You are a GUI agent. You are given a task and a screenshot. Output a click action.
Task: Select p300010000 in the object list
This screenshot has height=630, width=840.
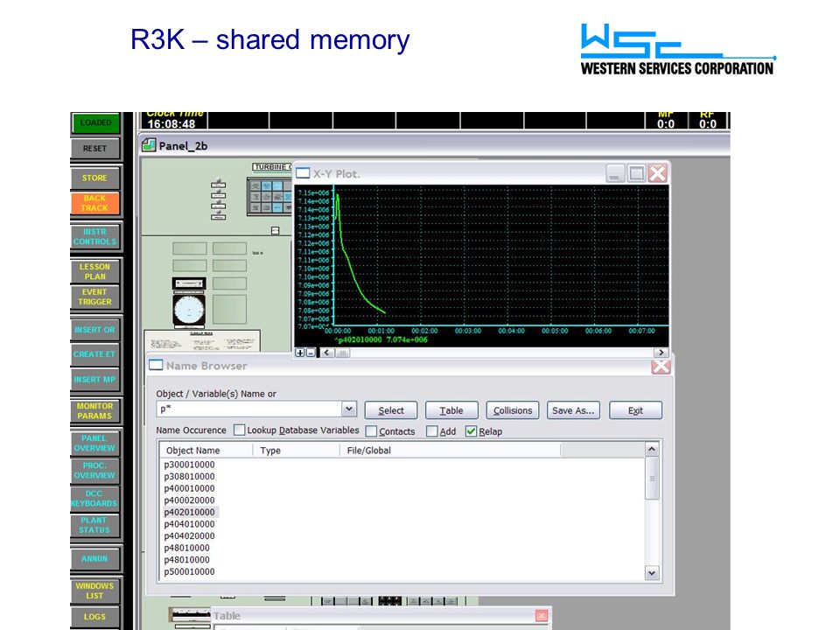(x=189, y=465)
